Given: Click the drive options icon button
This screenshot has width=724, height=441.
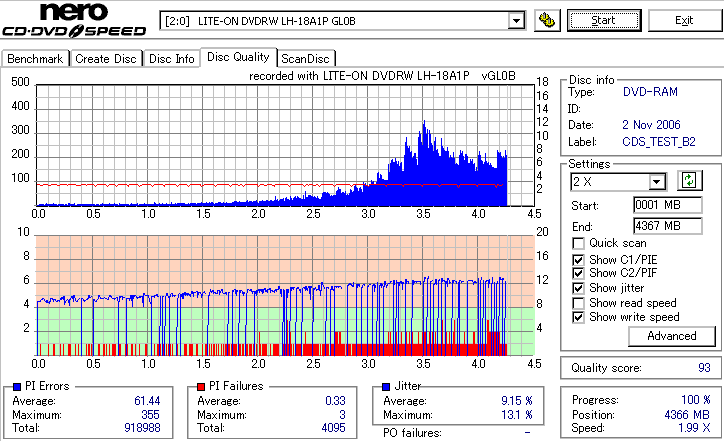Looking at the screenshot, I should [547, 21].
